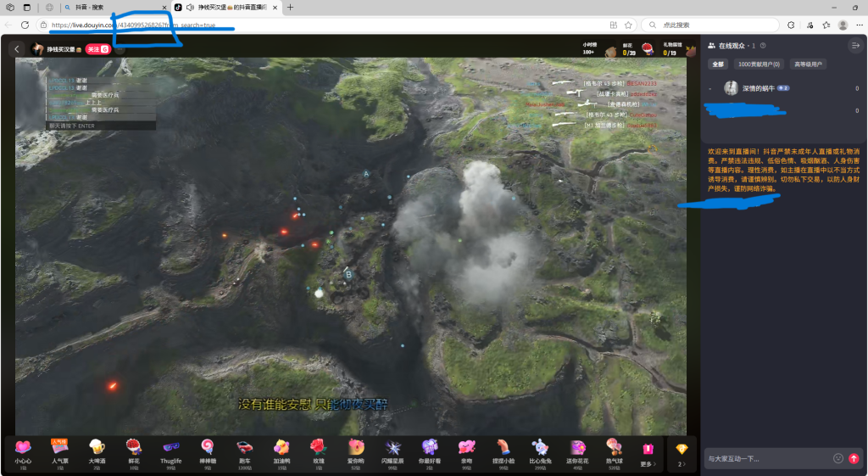Send the 加油鸭 duck gift
This screenshot has width=868, height=476.
tap(281, 453)
